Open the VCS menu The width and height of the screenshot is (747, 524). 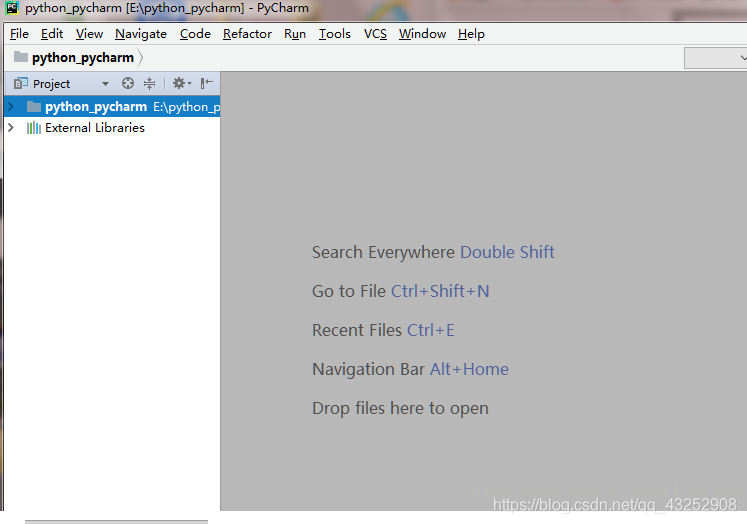(375, 34)
